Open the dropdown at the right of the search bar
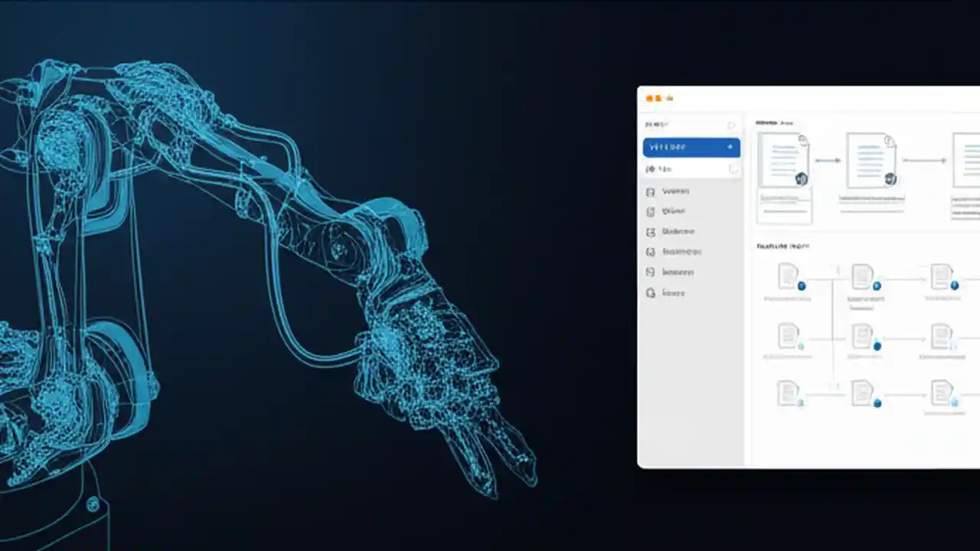 click(x=731, y=124)
